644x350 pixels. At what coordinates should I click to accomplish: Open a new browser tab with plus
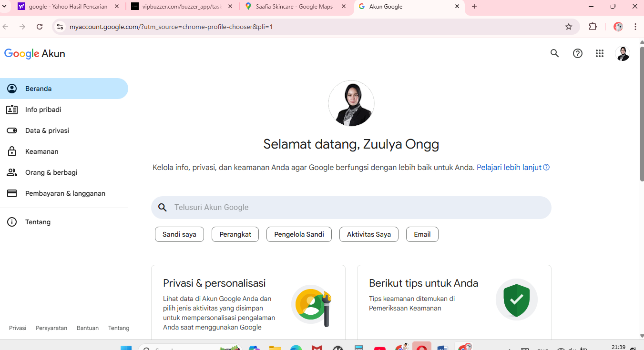[474, 7]
